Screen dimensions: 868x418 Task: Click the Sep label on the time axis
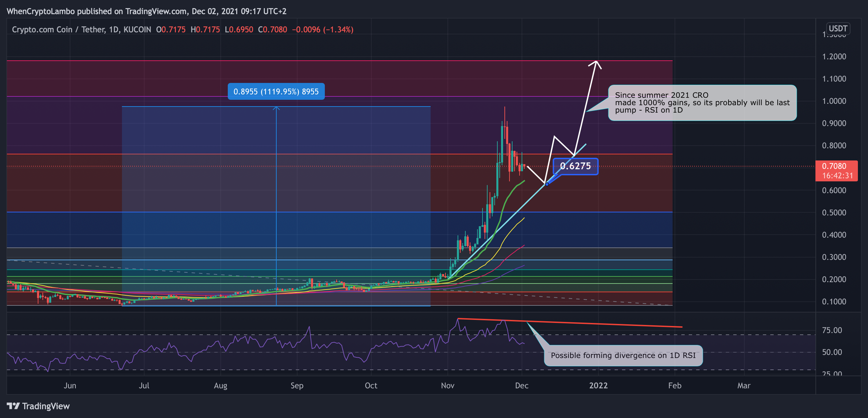tap(297, 386)
